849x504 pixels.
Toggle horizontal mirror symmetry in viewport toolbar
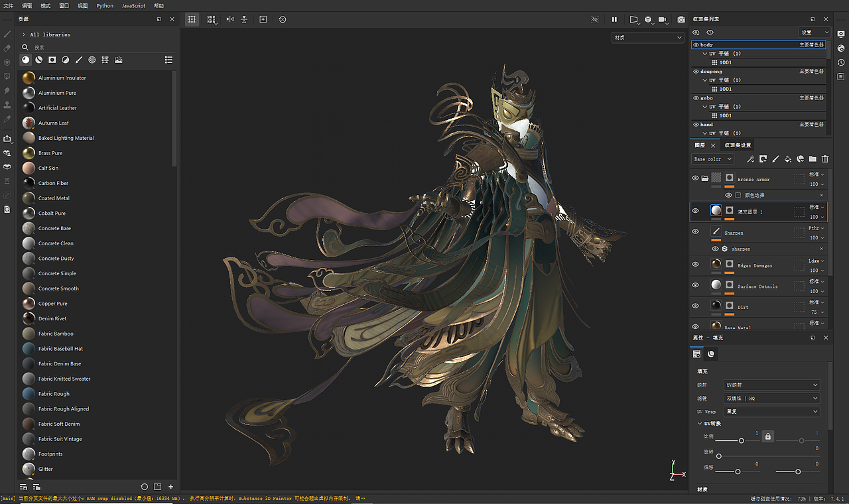tap(230, 20)
